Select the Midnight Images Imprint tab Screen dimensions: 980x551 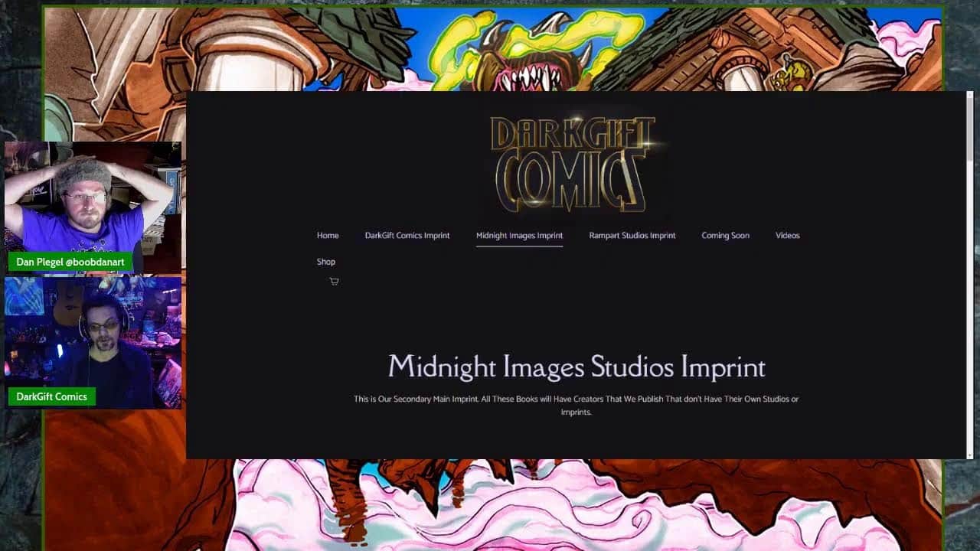coord(519,236)
